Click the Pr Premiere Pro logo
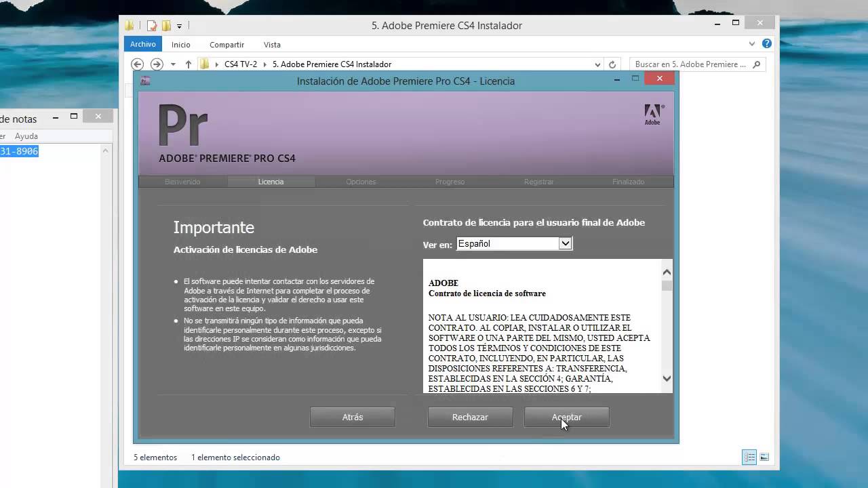This screenshot has height=488, width=868. 182,125
